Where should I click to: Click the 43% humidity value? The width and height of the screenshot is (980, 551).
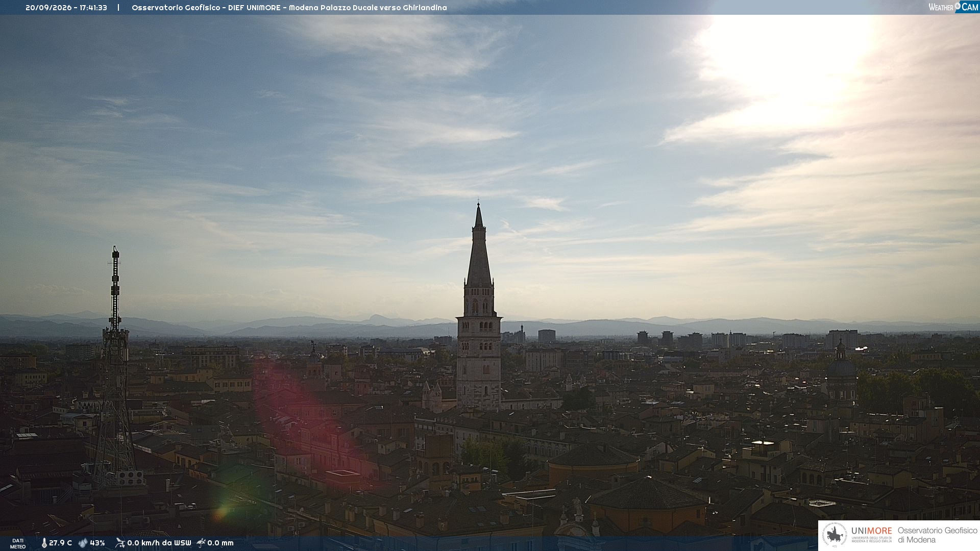pos(97,543)
